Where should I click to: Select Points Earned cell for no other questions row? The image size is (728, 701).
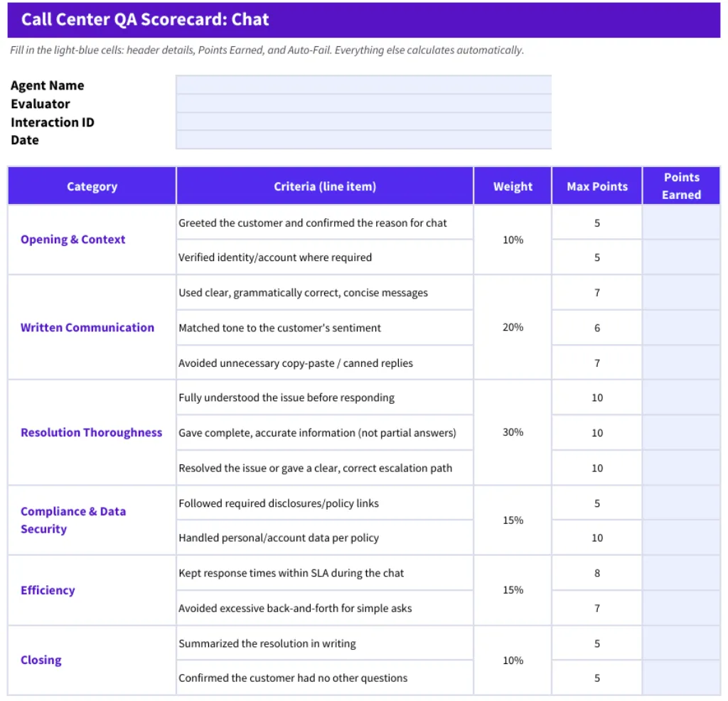pyautogui.click(x=681, y=678)
